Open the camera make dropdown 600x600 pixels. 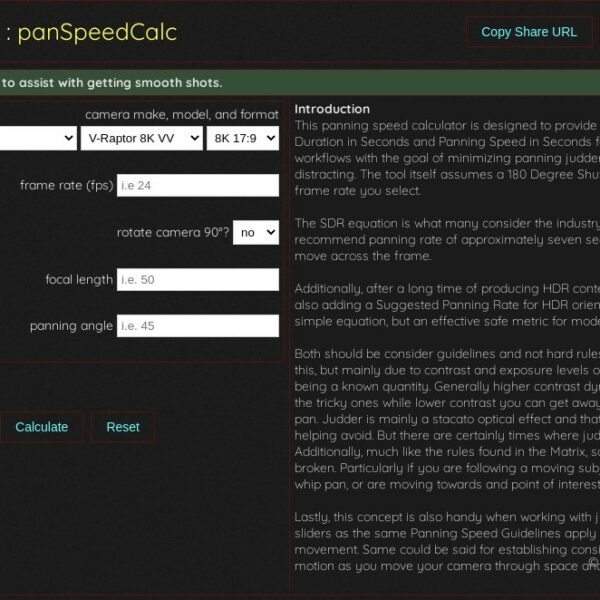point(38,138)
